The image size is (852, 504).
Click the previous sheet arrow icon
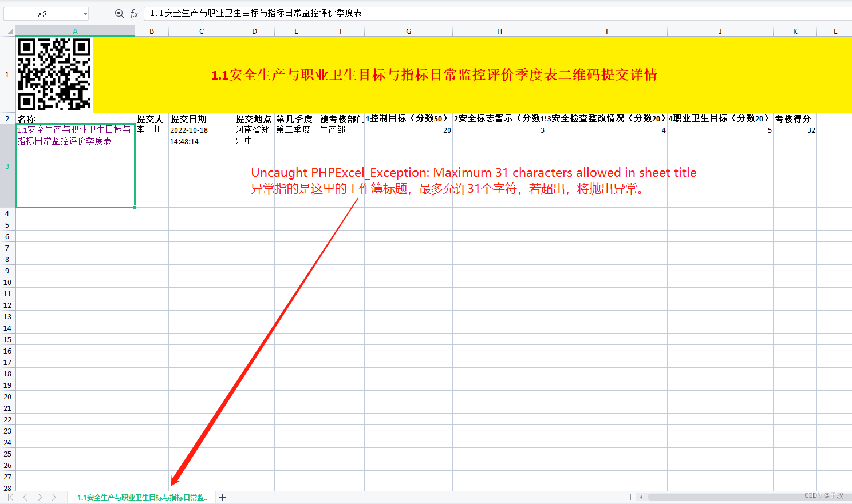coord(25,497)
